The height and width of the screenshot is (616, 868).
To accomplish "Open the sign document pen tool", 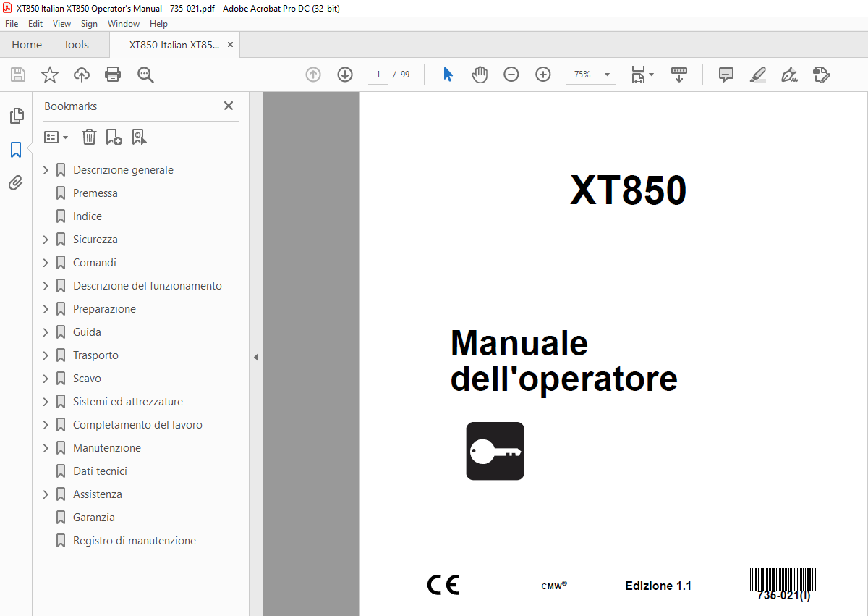I will click(x=789, y=75).
